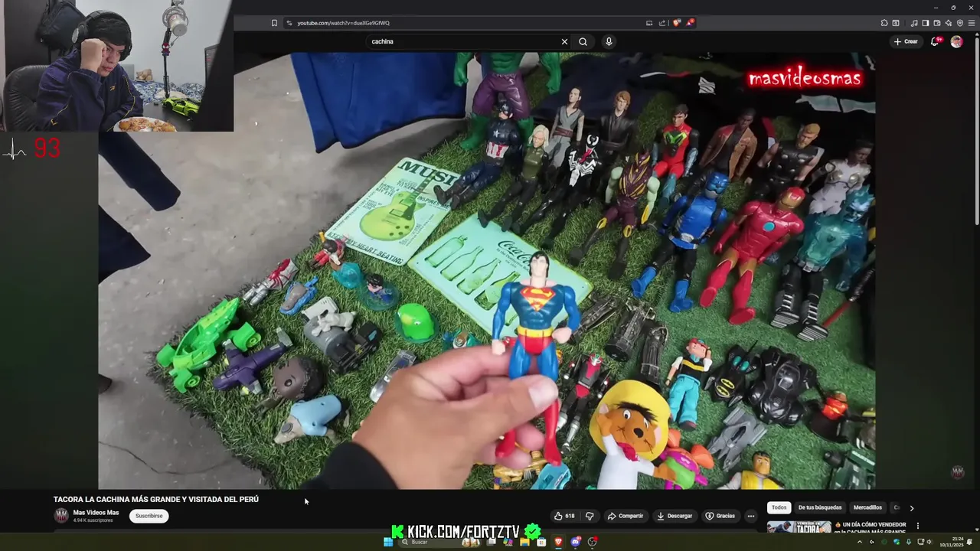The image size is (980, 551).
Task: Open the YouTube account avatar menu
Action: (956, 41)
